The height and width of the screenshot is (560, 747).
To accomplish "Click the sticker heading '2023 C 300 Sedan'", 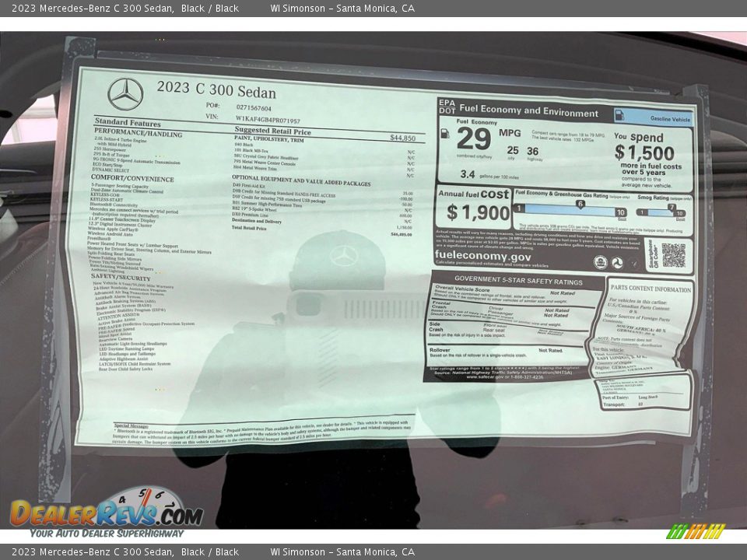I will pyautogui.click(x=216, y=89).
